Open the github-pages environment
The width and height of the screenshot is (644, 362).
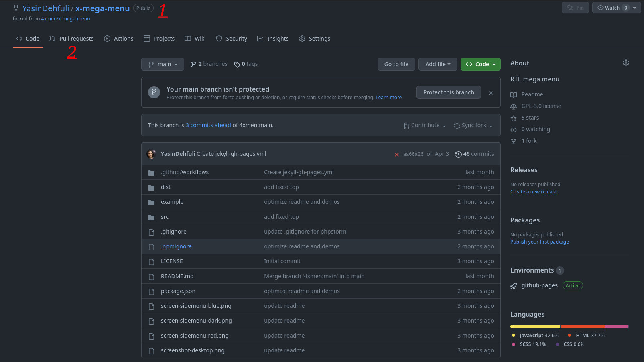(x=539, y=285)
